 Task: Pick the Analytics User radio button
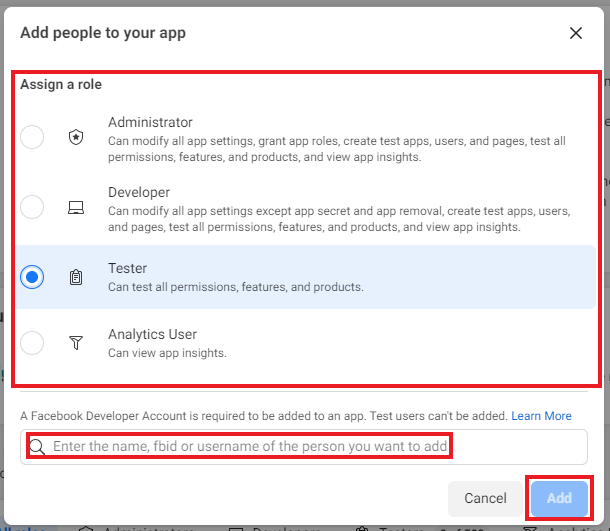click(x=32, y=343)
